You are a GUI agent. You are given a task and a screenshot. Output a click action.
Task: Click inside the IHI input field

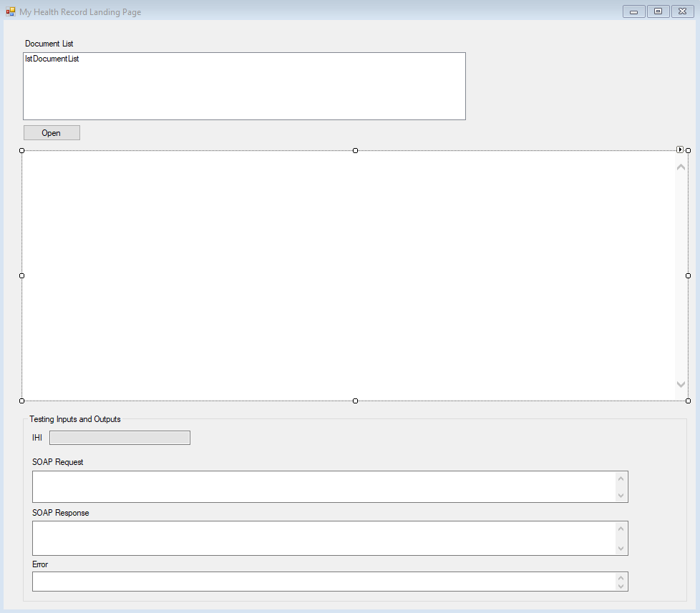(x=119, y=437)
